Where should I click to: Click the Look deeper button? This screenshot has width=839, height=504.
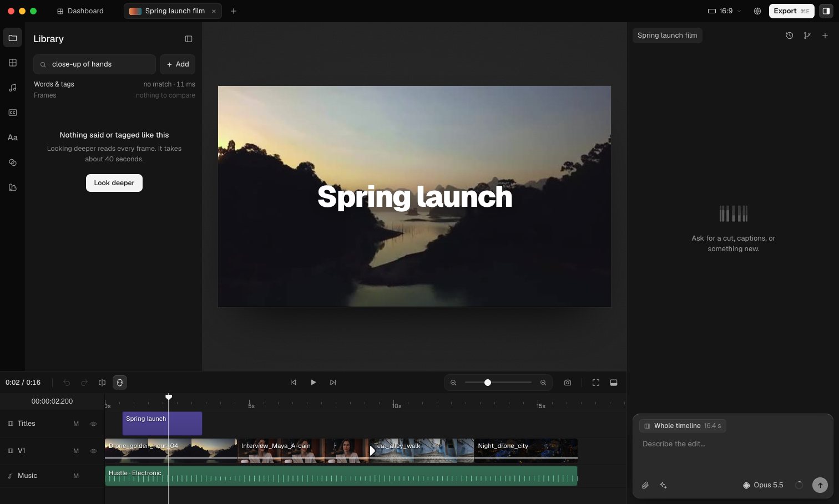tap(114, 183)
